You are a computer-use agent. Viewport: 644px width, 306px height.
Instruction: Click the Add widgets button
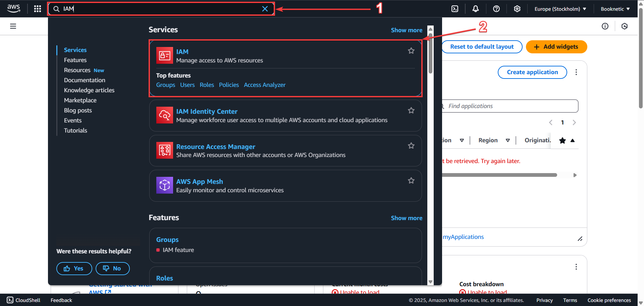[556, 47]
